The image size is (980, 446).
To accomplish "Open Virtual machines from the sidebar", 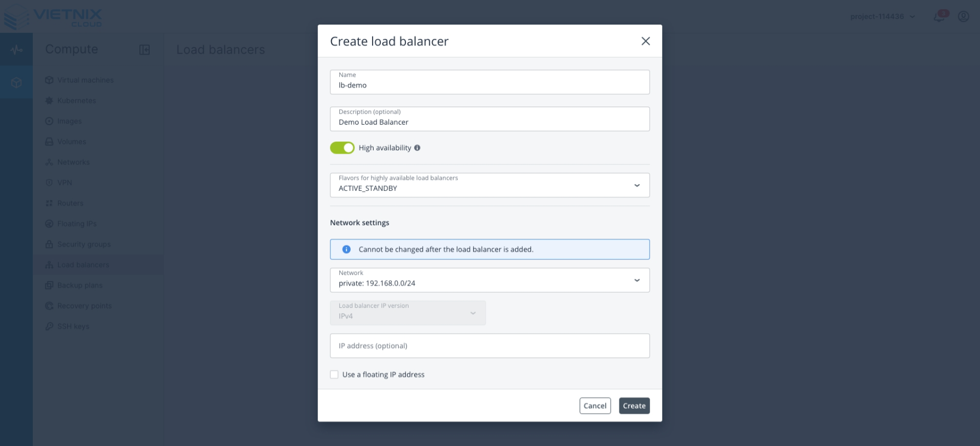I will (85, 80).
